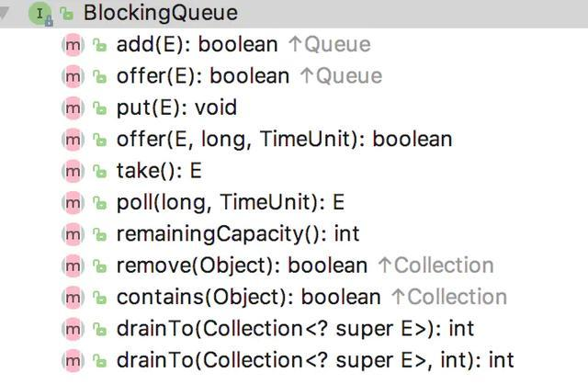
Task: Select the take(): E method
Action: (x=159, y=171)
